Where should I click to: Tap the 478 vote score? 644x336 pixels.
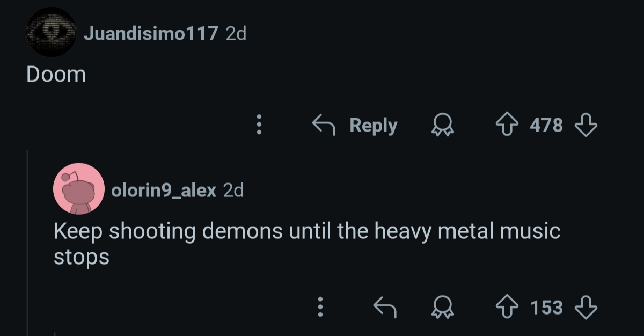tap(546, 126)
